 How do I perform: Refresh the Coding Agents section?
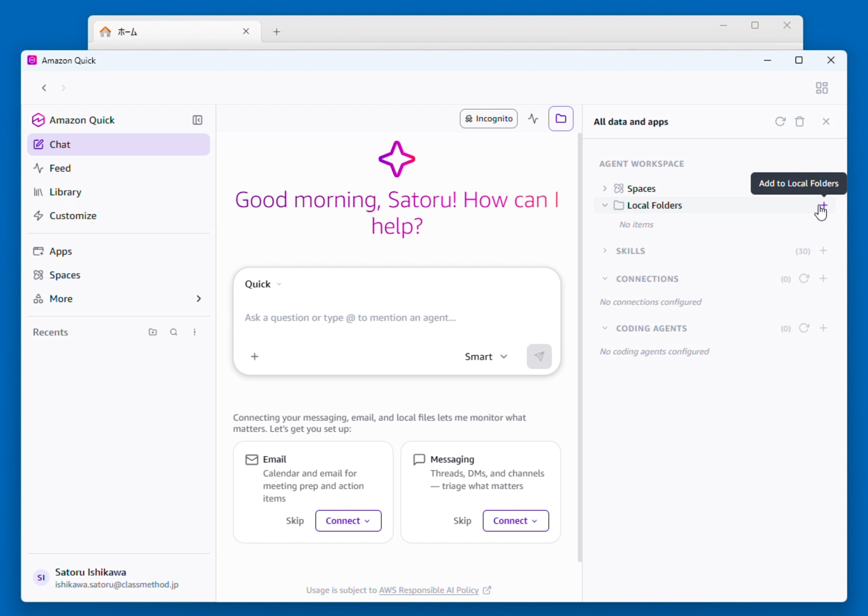(x=804, y=328)
